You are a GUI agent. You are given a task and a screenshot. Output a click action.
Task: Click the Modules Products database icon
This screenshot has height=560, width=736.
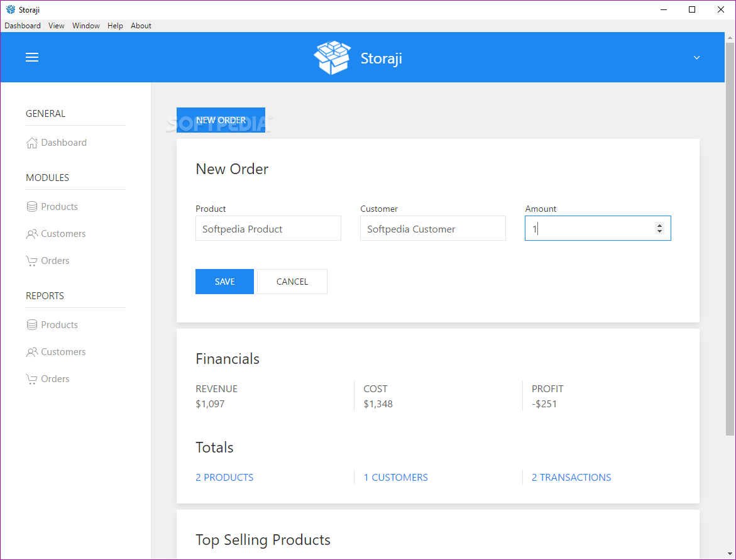point(31,207)
